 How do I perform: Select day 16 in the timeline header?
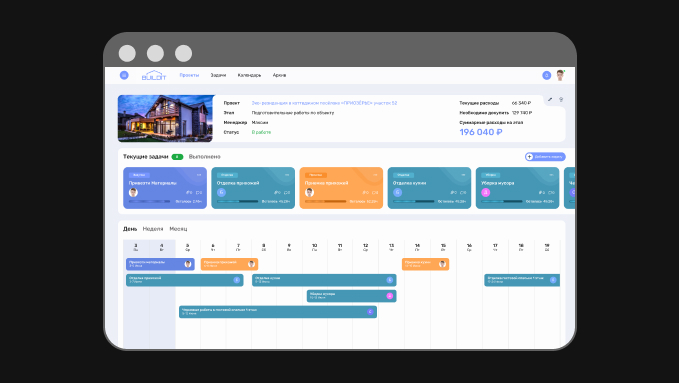469,247
